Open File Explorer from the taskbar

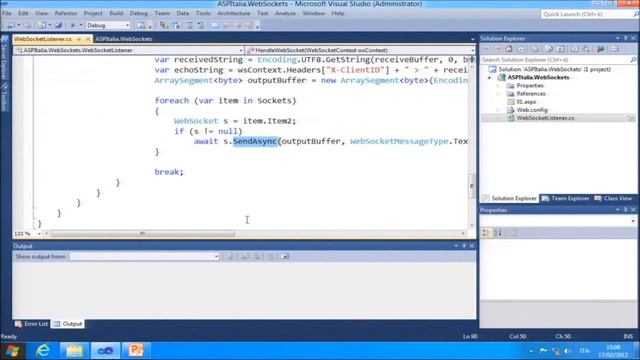[x=74, y=351]
